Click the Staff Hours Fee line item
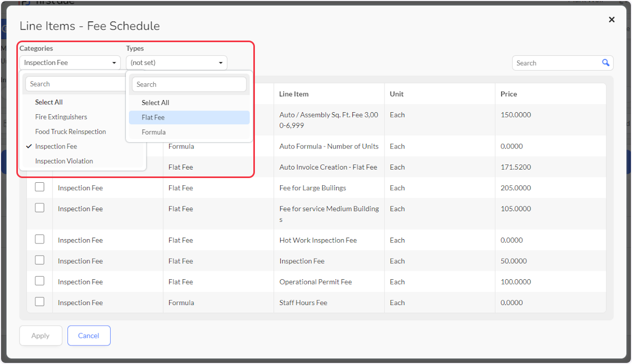The image size is (632, 364). pyautogui.click(x=303, y=303)
